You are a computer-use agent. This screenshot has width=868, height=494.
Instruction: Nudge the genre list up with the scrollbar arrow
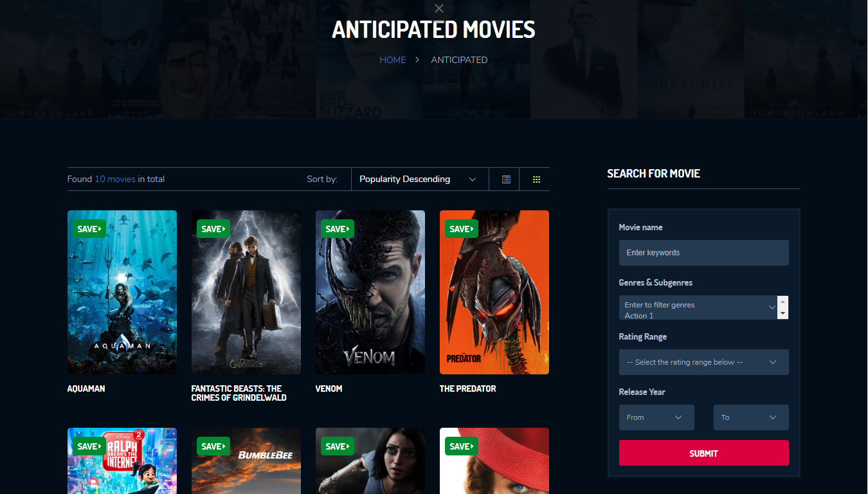point(782,301)
